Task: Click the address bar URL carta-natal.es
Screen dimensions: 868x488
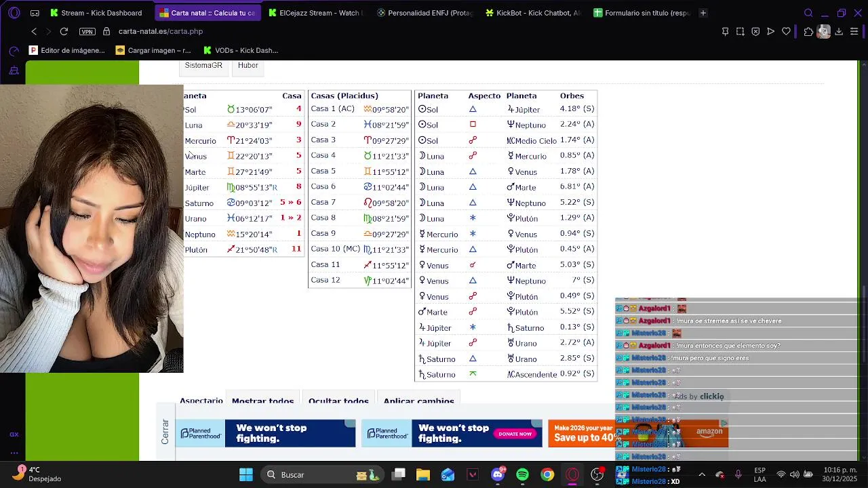Action: 160,31
